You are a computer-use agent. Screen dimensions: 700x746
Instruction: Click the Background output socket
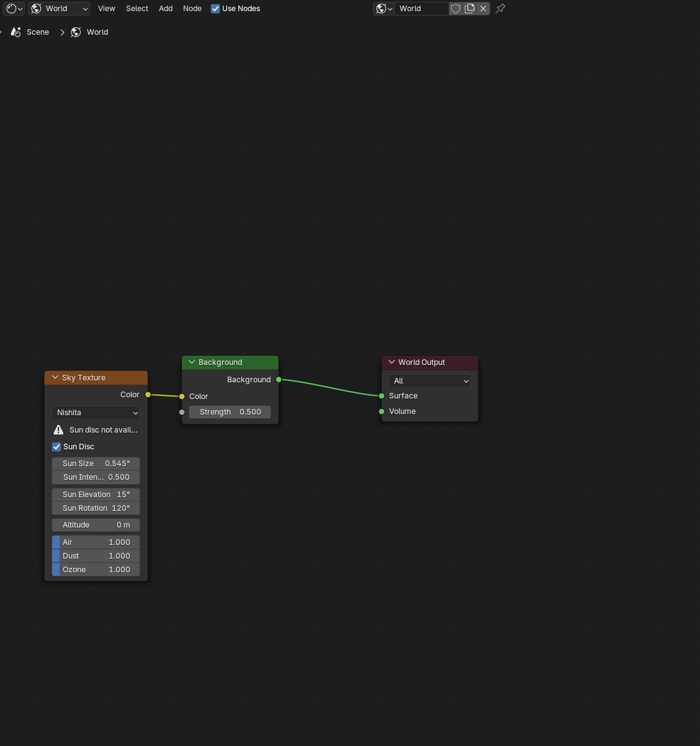click(279, 380)
